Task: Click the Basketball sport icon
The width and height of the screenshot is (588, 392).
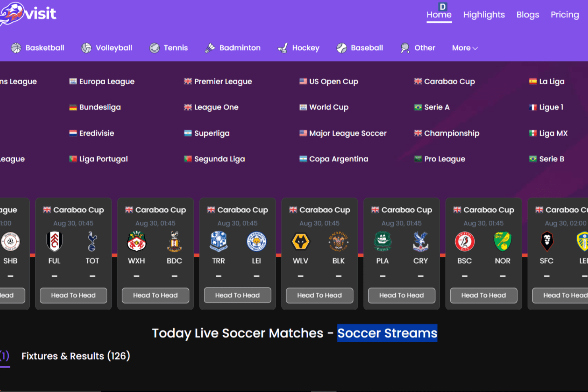Action: pyautogui.click(x=16, y=48)
